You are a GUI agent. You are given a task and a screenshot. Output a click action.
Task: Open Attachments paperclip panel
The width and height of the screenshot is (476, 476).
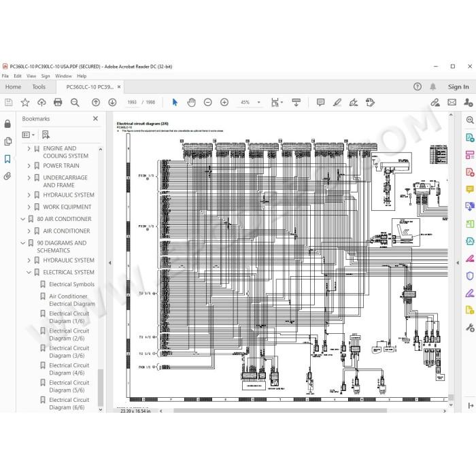[7, 176]
